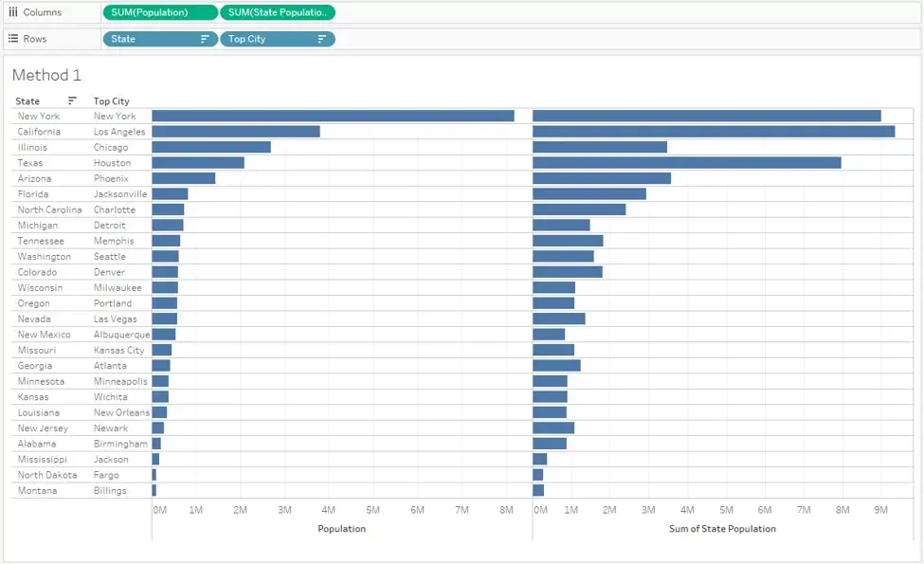Click the Los Angeles city label
Image resolution: width=924 pixels, height=564 pixels.
pyautogui.click(x=119, y=132)
